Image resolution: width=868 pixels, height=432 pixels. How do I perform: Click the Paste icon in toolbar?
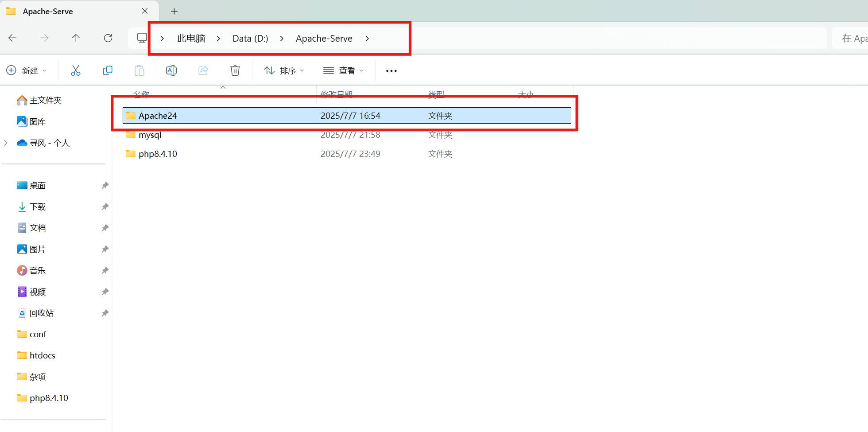(x=139, y=70)
